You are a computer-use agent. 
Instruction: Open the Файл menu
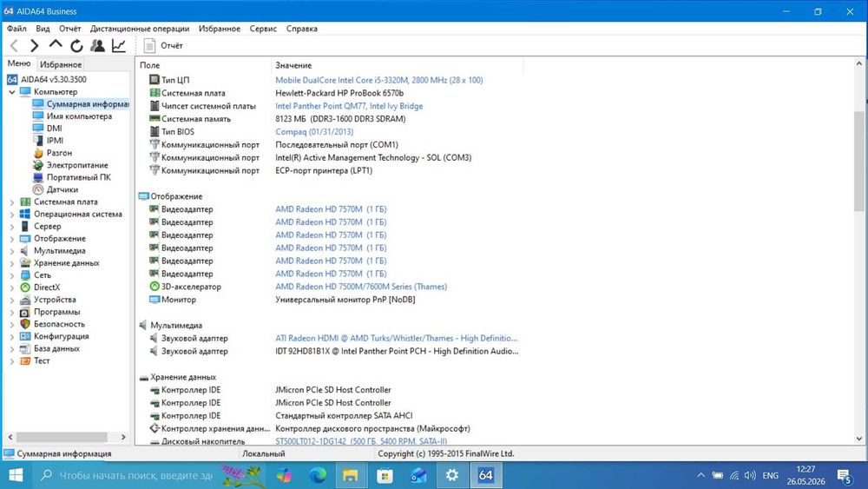tap(16, 29)
